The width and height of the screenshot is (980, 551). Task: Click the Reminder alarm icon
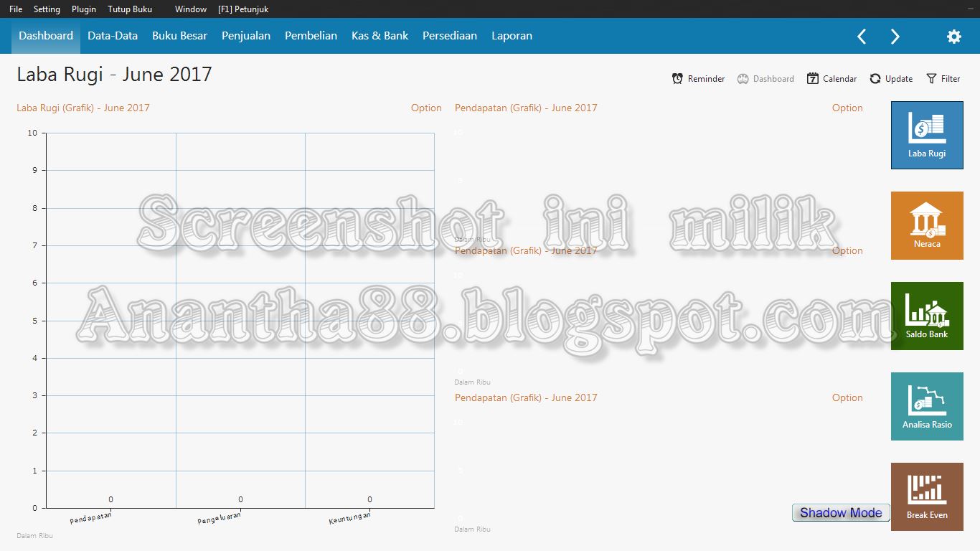pyautogui.click(x=677, y=78)
